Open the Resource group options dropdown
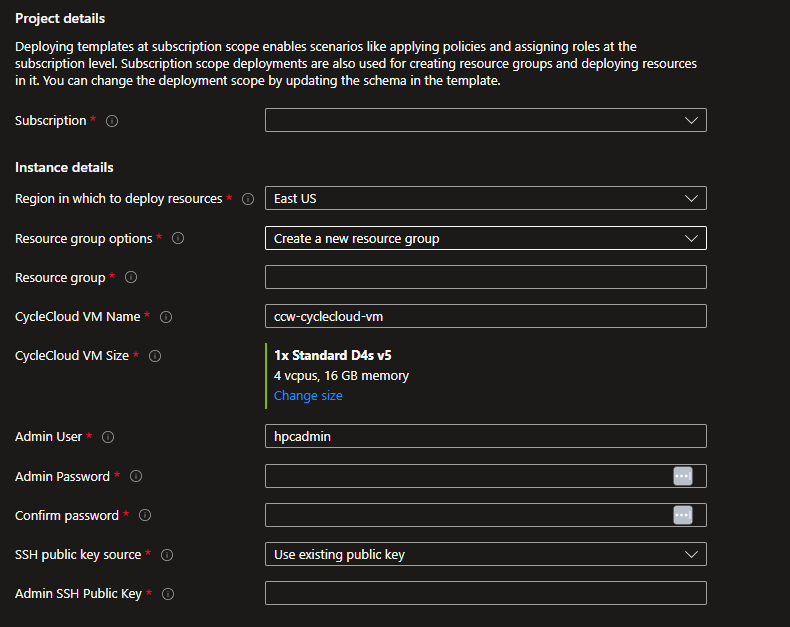This screenshot has height=627, width=790. (x=485, y=239)
